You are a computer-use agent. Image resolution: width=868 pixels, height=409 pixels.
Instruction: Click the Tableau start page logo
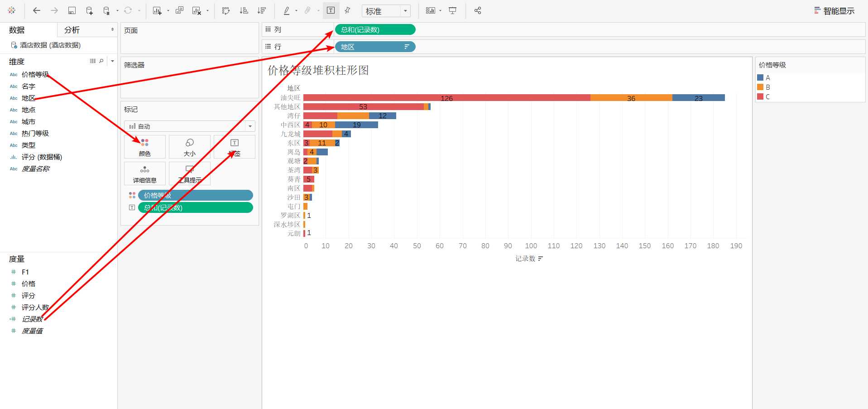point(12,10)
